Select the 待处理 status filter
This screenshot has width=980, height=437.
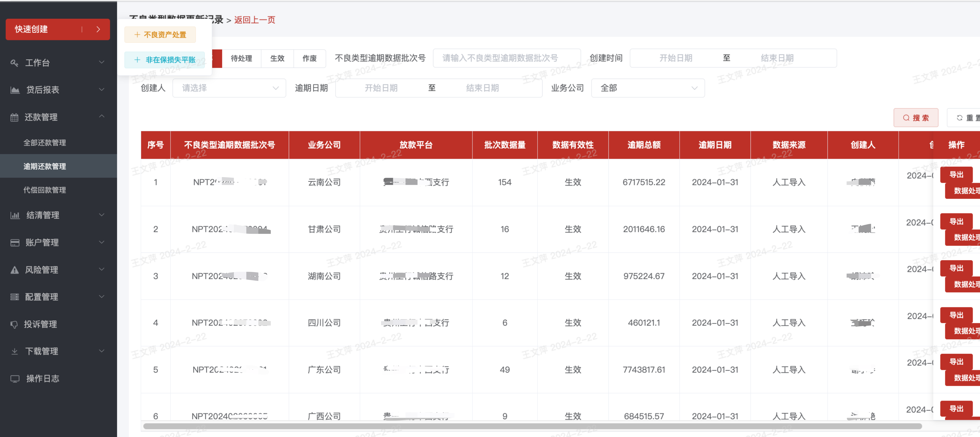tap(241, 59)
